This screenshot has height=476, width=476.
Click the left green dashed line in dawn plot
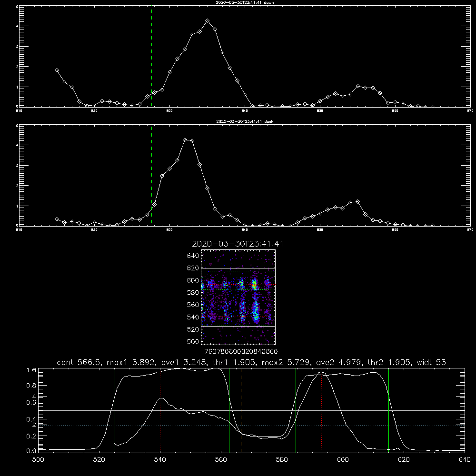pos(151,57)
